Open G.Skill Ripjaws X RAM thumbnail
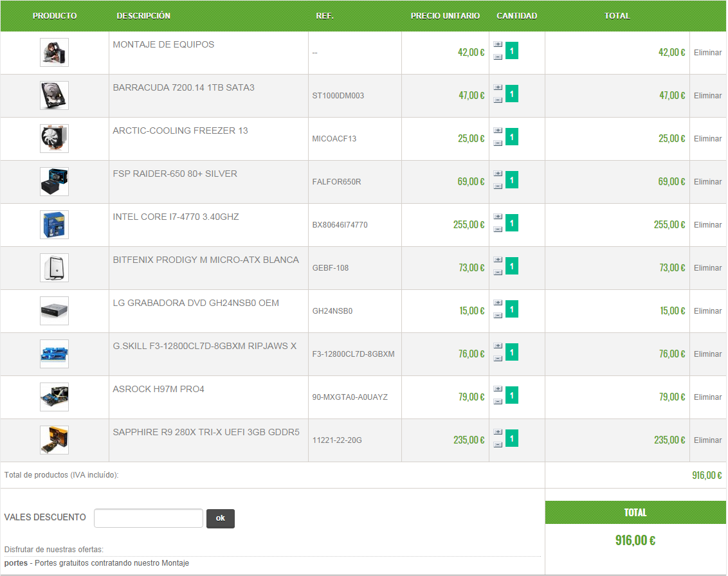Screen dimensions: 728x576 click(x=54, y=354)
